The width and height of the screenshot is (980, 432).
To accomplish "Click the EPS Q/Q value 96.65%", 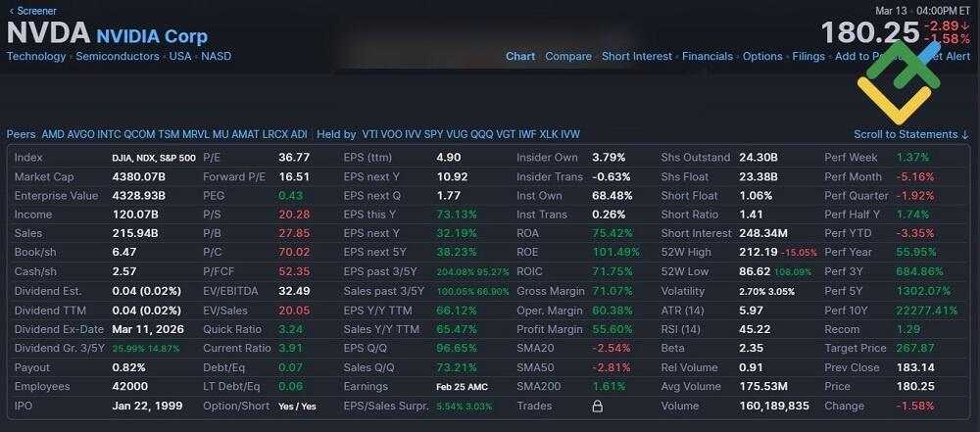I will (x=457, y=348).
